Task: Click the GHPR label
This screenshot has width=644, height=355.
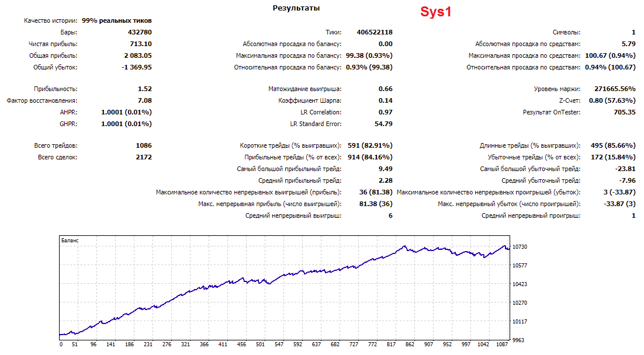Action: [x=68, y=124]
